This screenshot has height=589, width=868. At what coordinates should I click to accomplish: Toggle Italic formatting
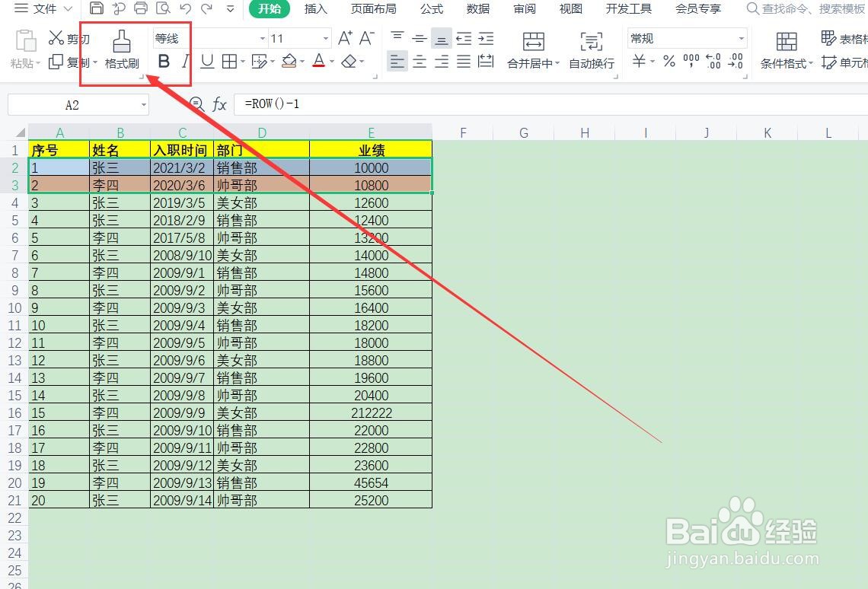click(x=186, y=62)
